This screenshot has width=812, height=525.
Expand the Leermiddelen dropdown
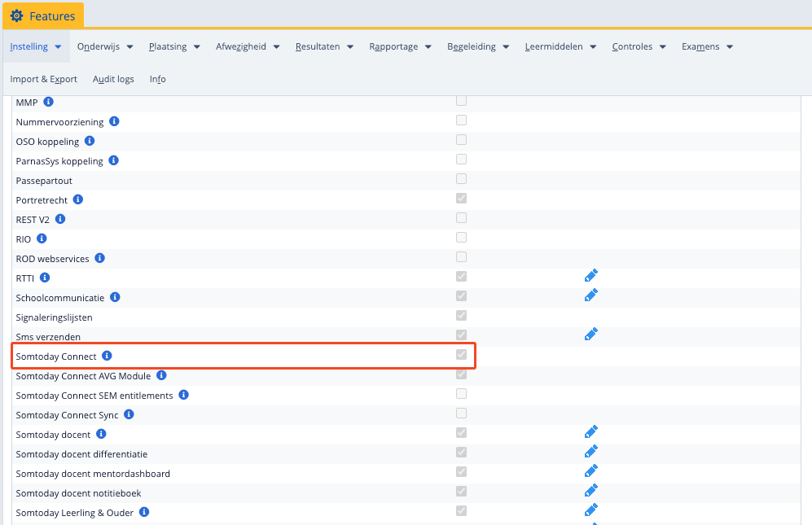[560, 47]
